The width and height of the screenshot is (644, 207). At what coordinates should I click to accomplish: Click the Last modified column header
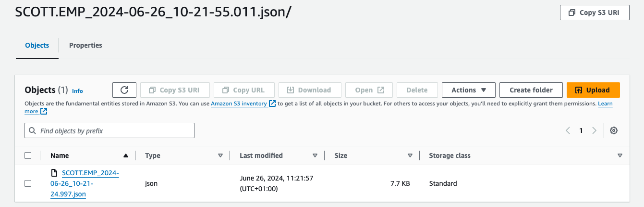(x=261, y=155)
